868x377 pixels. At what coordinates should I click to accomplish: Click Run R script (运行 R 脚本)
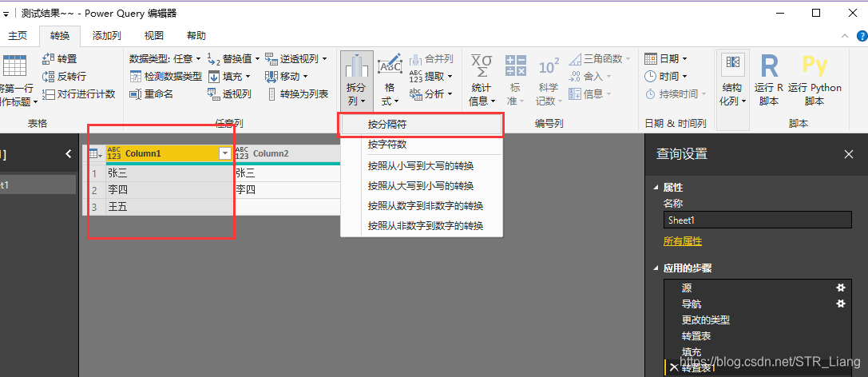770,81
